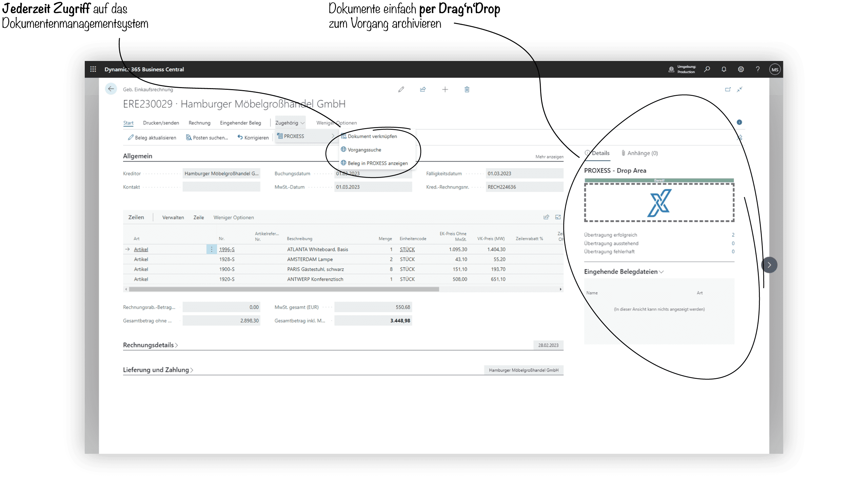Click the edit pencil icon
Screen dimensions: 868x488
[x=401, y=89]
